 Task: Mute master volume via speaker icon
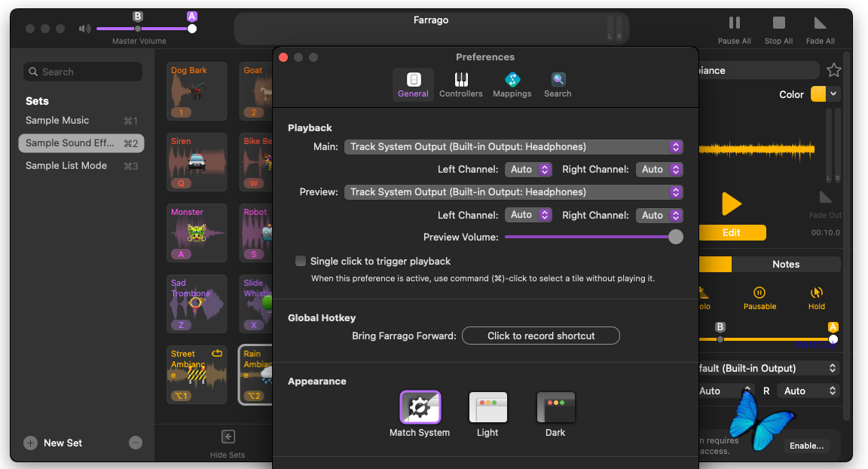coord(84,28)
